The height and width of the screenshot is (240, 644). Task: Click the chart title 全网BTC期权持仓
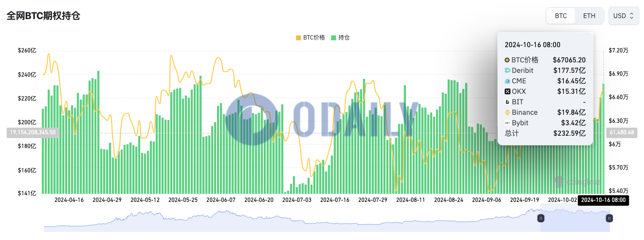pyautogui.click(x=43, y=16)
